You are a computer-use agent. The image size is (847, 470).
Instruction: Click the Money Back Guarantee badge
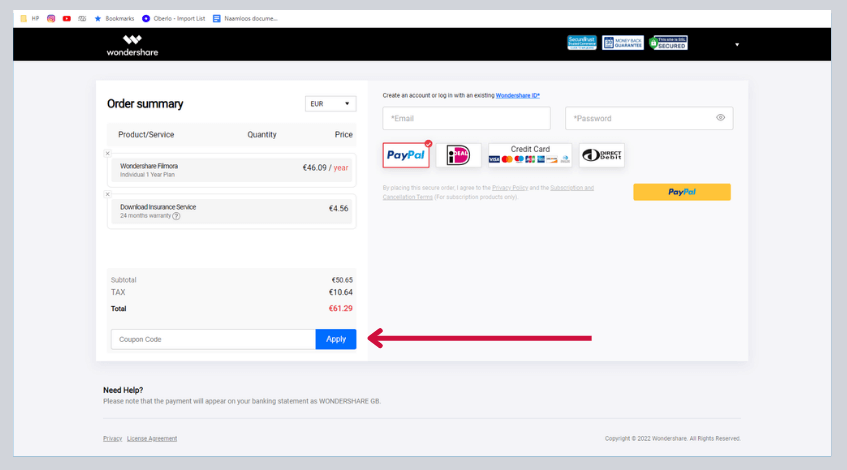pyautogui.click(x=622, y=43)
